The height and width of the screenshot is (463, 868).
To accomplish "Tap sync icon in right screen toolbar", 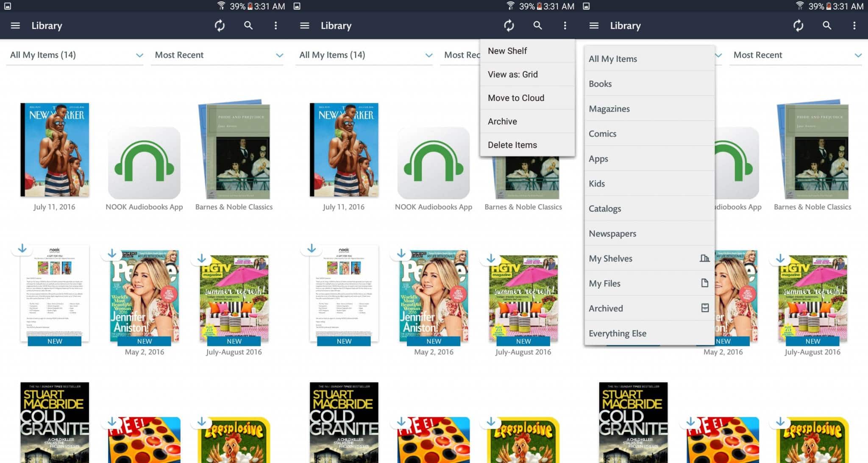I will click(798, 25).
